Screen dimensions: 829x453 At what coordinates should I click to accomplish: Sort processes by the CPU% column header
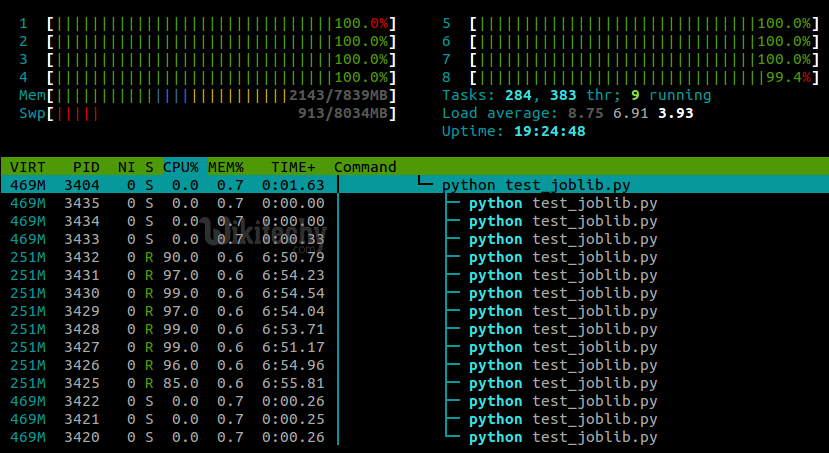click(x=181, y=167)
